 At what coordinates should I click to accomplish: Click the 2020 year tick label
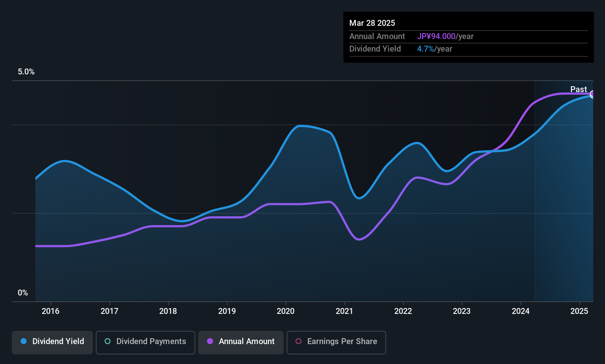tap(286, 311)
